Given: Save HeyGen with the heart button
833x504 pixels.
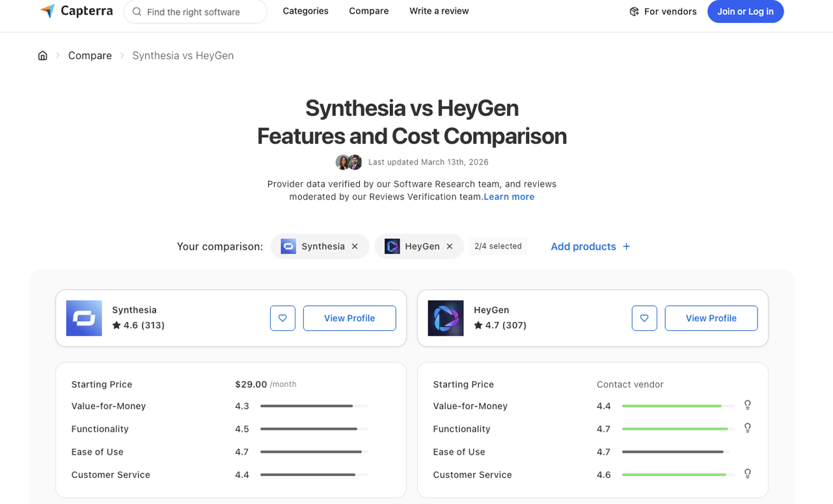Looking at the screenshot, I should 644,318.
